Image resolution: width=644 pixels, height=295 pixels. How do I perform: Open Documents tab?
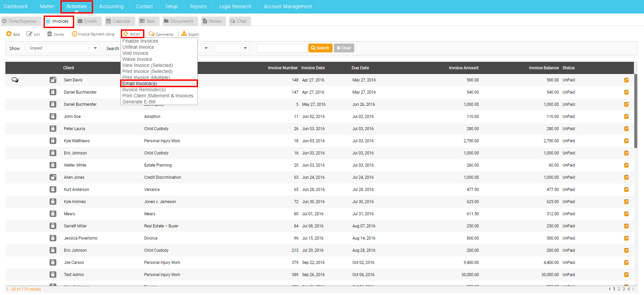tap(180, 21)
